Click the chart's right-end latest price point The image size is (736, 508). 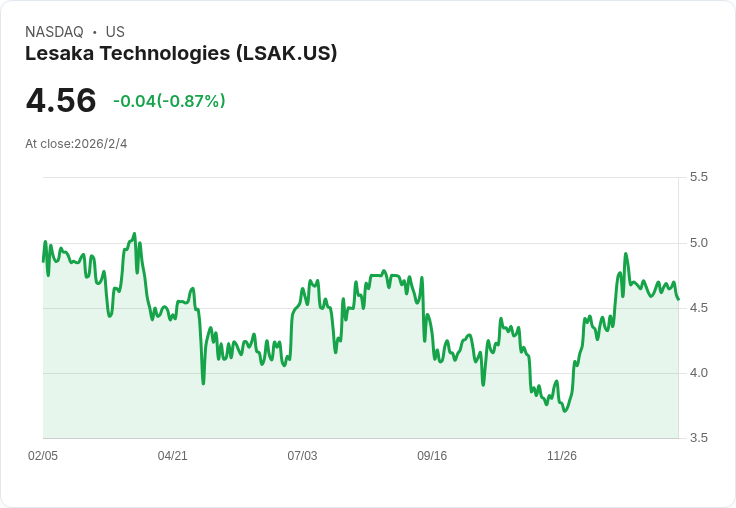tap(678, 299)
